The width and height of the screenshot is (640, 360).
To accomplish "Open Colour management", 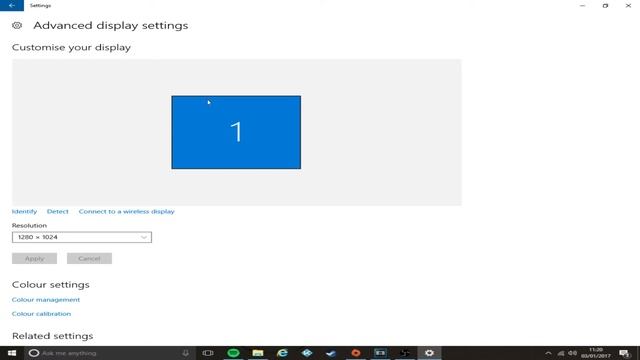I will click(46, 300).
